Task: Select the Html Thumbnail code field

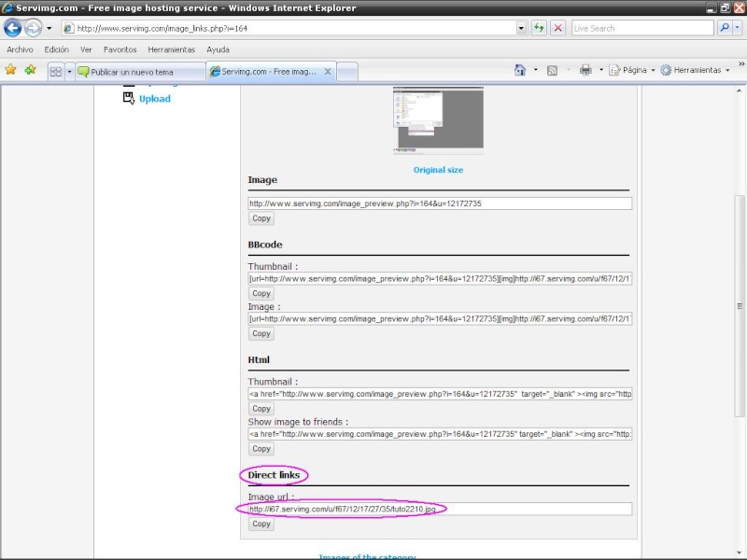Action: tap(440, 394)
